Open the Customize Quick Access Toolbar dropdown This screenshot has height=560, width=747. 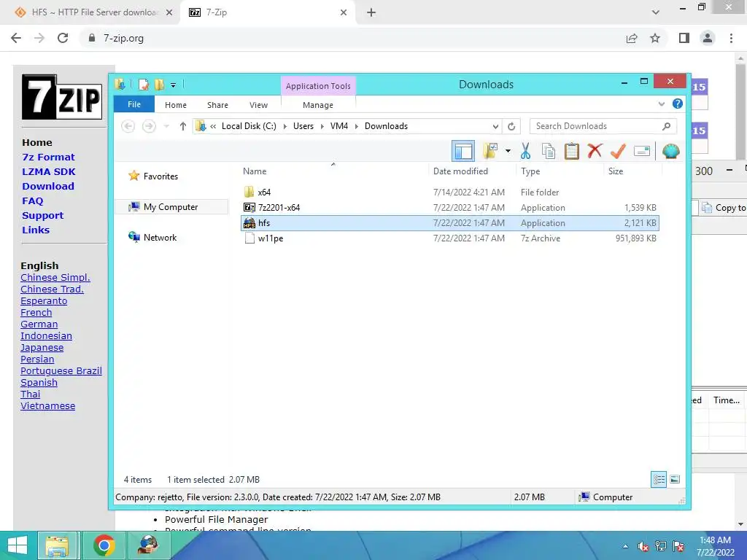coord(174,85)
